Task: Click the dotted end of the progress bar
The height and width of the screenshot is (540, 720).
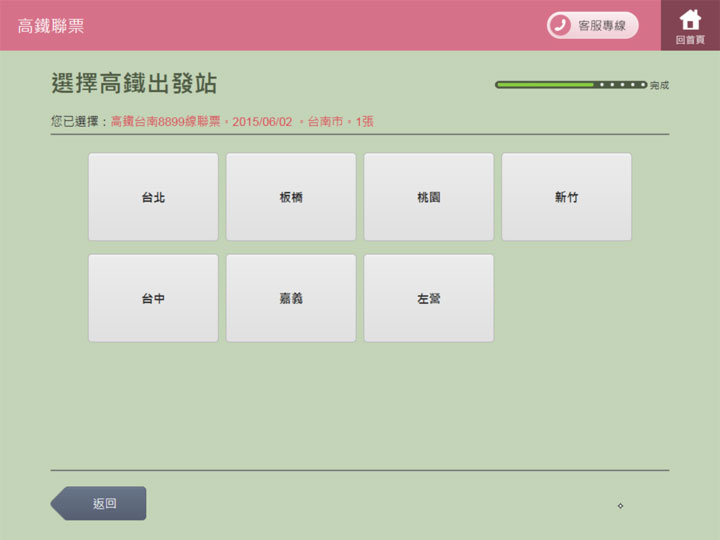Action: (622, 85)
